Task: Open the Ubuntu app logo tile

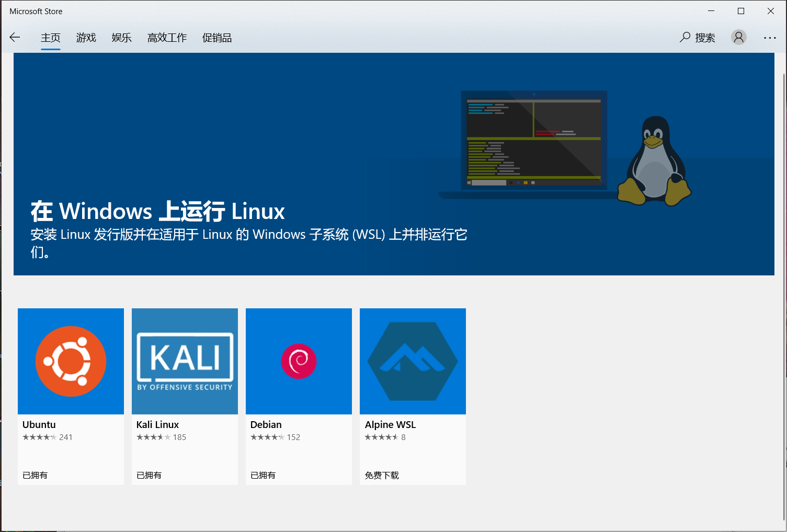Action: tap(71, 361)
